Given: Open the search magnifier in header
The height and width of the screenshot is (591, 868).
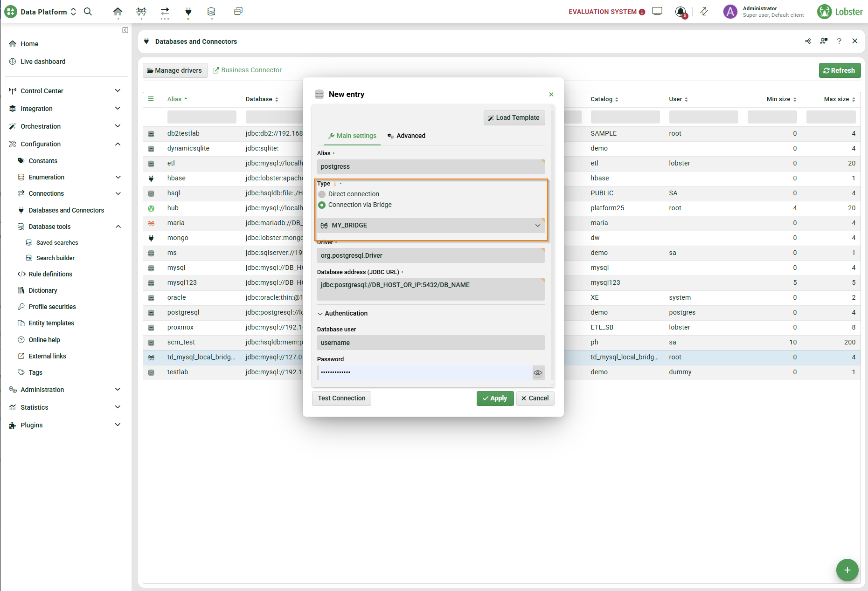Looking at the screenshot, I should pyautogui.click(x=88, y=12).
